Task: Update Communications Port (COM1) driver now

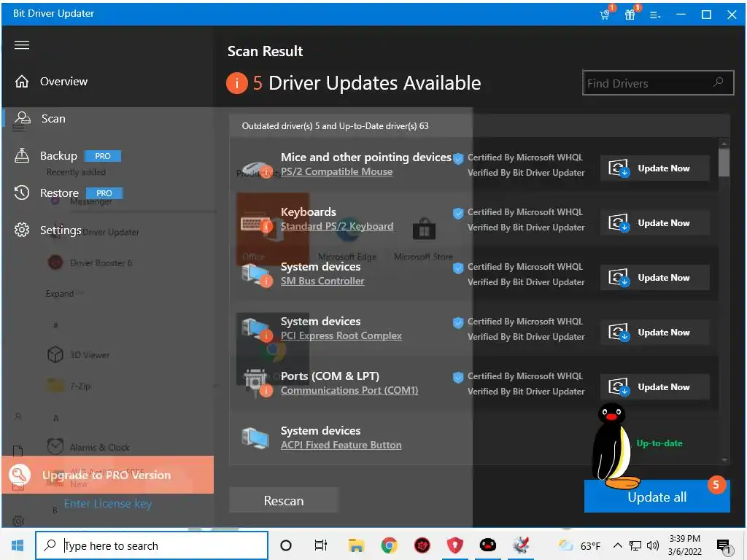Action: click(x=654, y=387)
